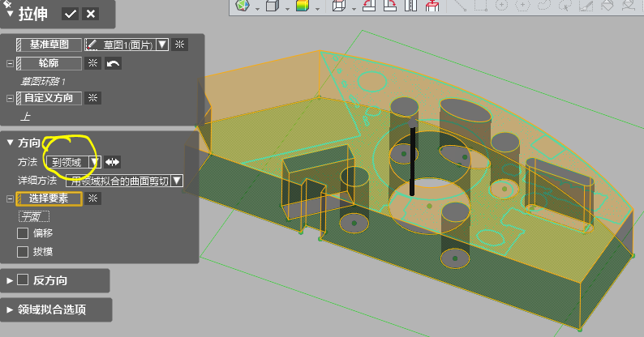Confirm the 拉伸 operation with the checkmark
The image size is (644, 337).
pos(71,14)
